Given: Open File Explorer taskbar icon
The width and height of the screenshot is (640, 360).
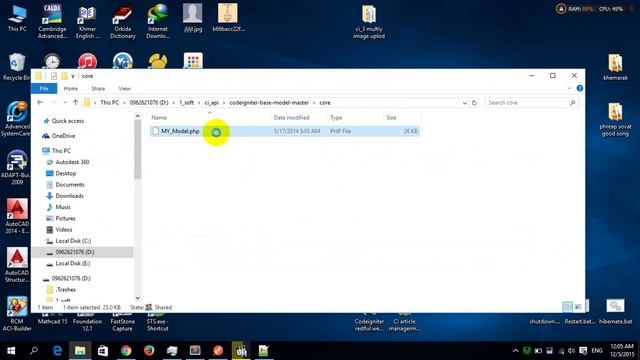Looking at the screenshot, I should (80, 351).
